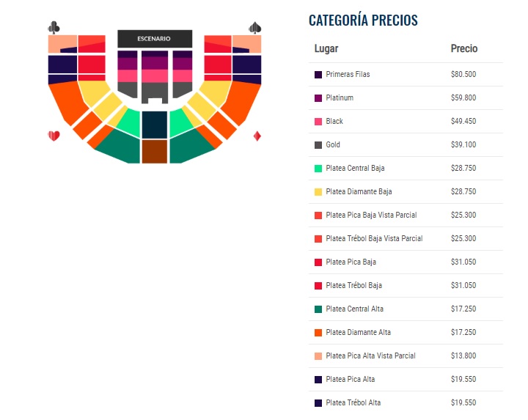Click the spade (pica) icon top-right of map
The width and height of the screenshot is (528, 420).
pos(254,28)
